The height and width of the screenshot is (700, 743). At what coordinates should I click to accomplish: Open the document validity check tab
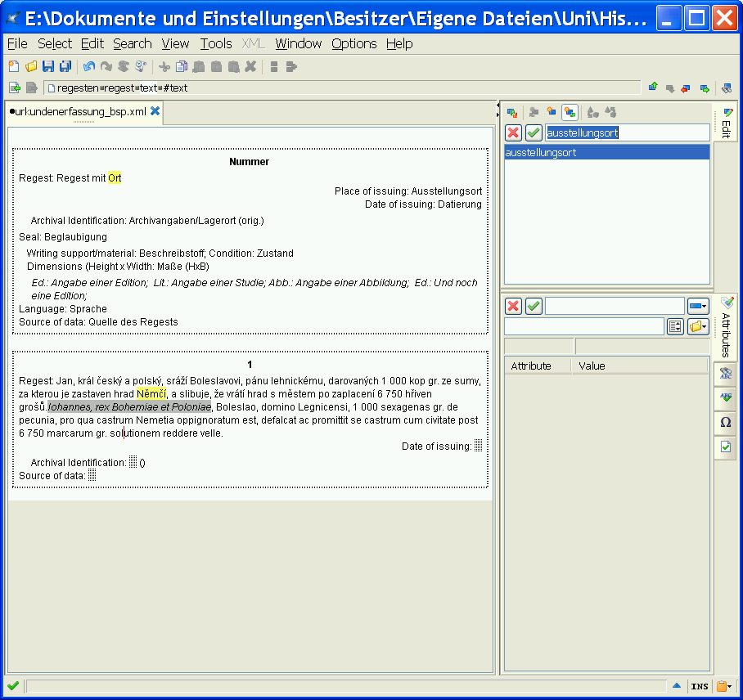pos(726,446)
